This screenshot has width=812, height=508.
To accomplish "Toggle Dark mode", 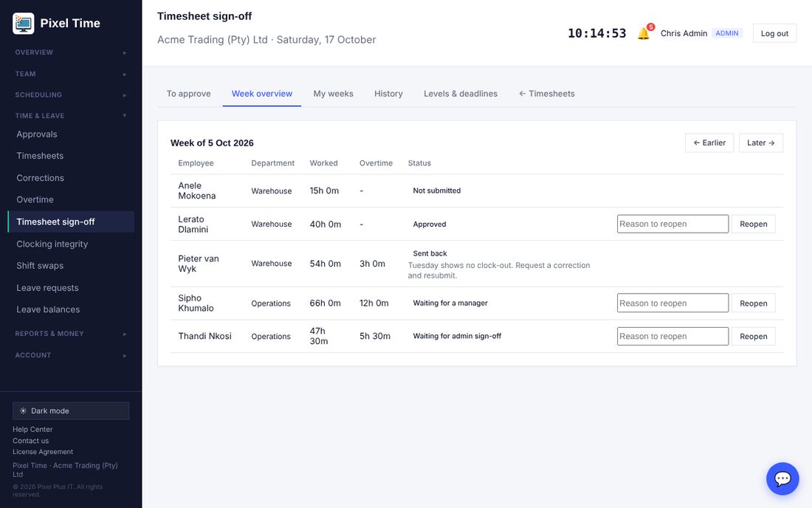I will coord(71,411).
